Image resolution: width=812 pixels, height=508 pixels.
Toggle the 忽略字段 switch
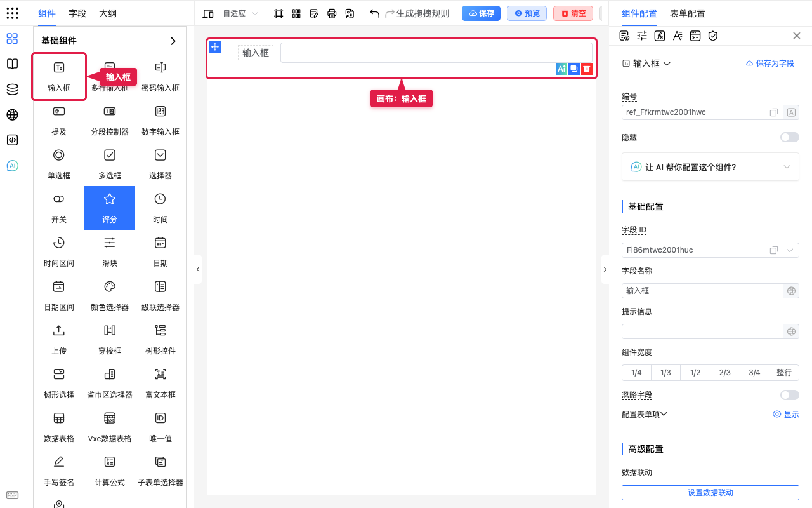pyautogui.click(x=790, y=395)
